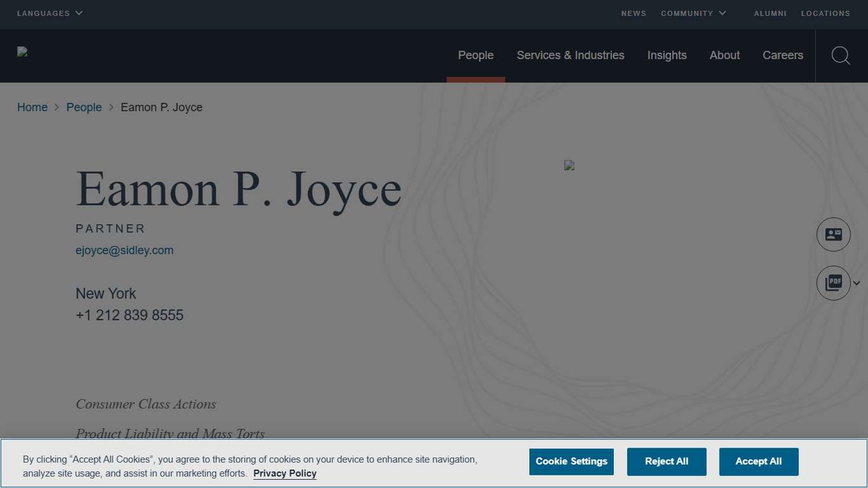Navigate to Home via breadcrumb
Image resolution: width=868 pixels, height=488 pixels.
32,107
